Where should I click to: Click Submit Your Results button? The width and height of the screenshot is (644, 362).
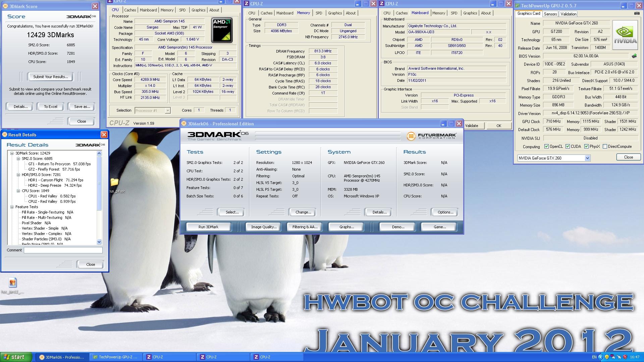pyautogui.click(x=50, y=77)
